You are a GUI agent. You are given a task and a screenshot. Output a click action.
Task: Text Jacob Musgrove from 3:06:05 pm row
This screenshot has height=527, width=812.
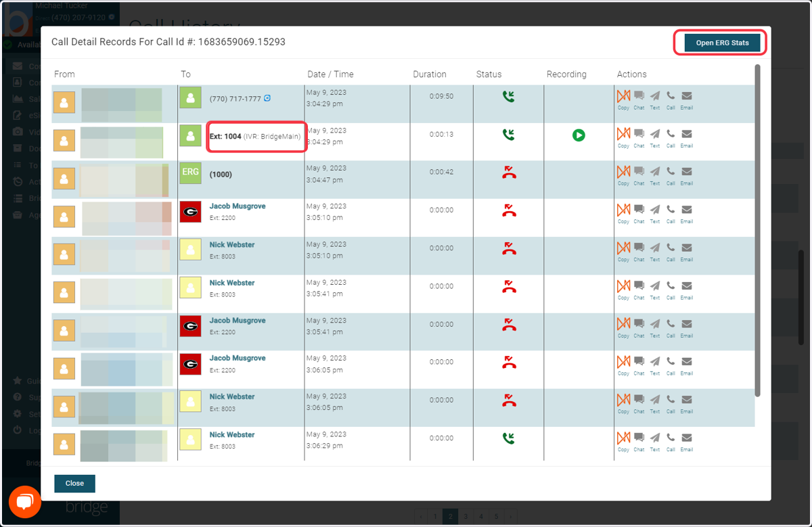click(x=655, y=365)
